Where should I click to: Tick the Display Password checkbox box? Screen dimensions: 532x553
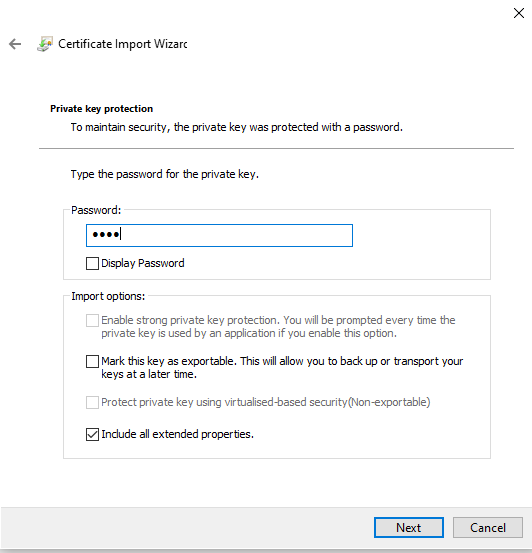(x=92, y=263)
